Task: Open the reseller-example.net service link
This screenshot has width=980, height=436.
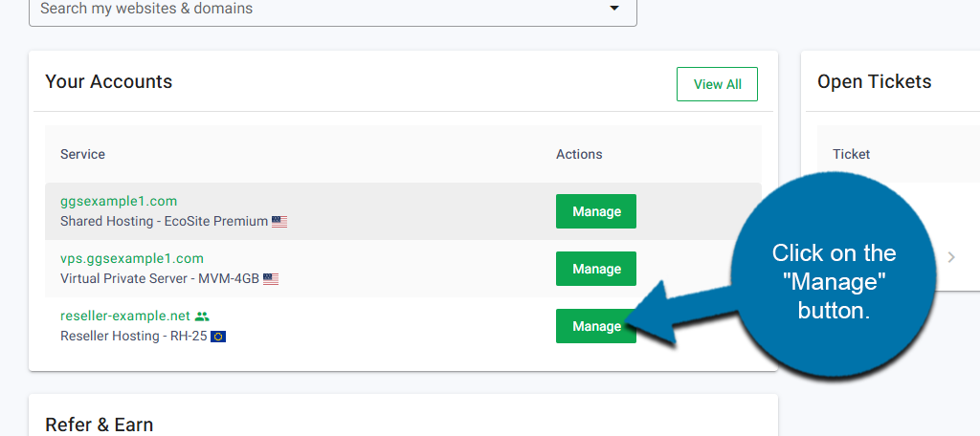Action: [x=124, y=316]
